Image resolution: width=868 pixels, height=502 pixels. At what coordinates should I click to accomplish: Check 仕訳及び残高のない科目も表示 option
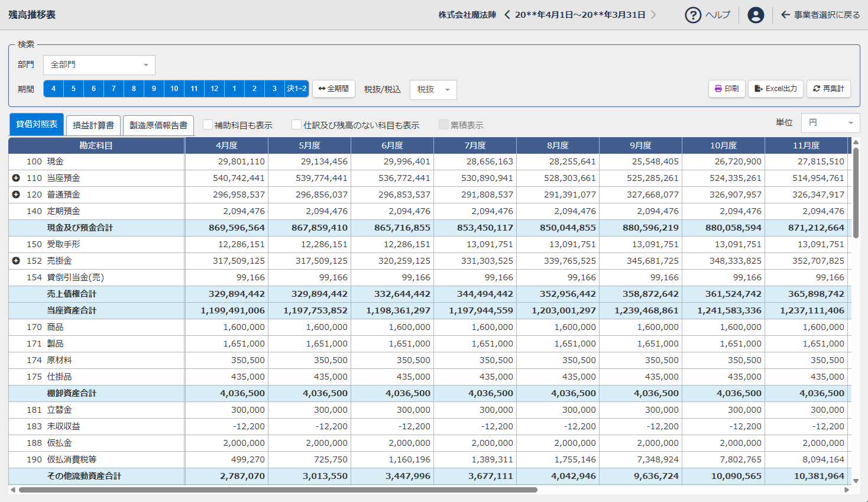pyautogui.click(x=297, y=125)
